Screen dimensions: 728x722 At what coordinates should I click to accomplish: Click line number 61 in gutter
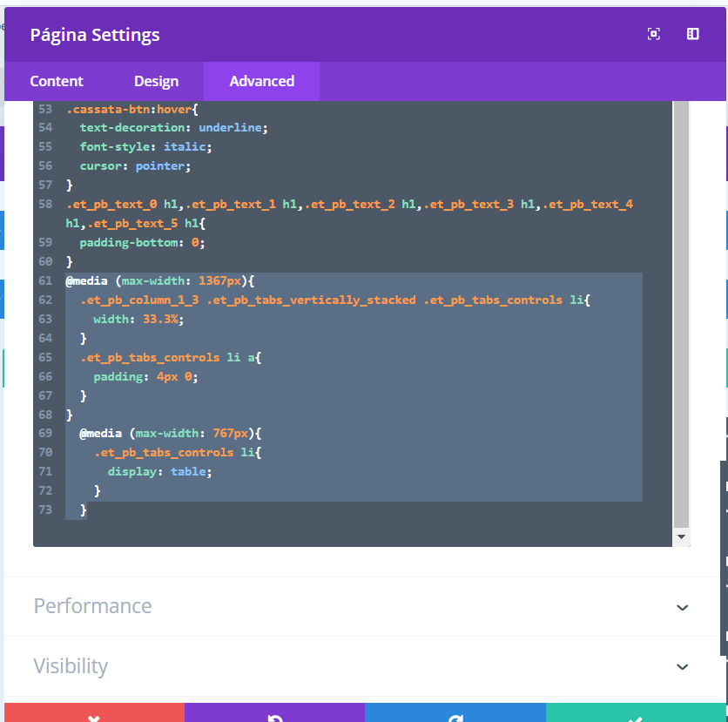pyautogui.click(x=45, y=280)
